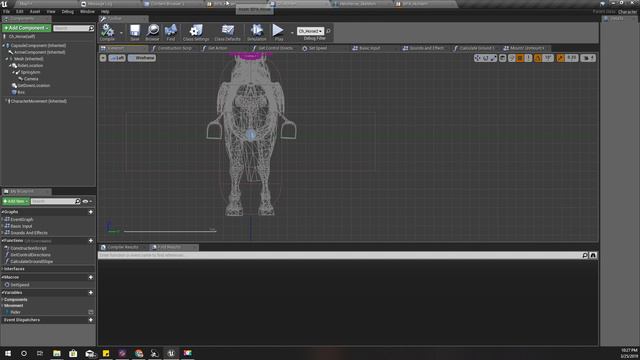Switch to Set Speed tab
The height and width of the screenshot is (360, 640).
tap(318, 48)
